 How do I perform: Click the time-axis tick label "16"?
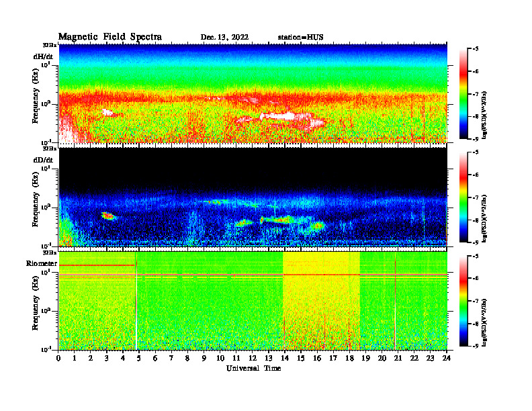(318, 359)
